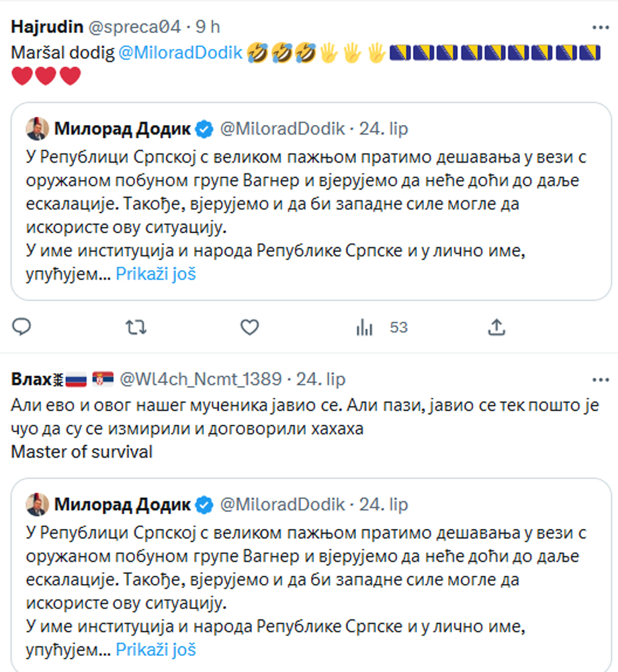The image size is (618, 672).
Task: Expand the first tweet with Prikaži još
Action: pyautogui.click(x=155, y=273)
